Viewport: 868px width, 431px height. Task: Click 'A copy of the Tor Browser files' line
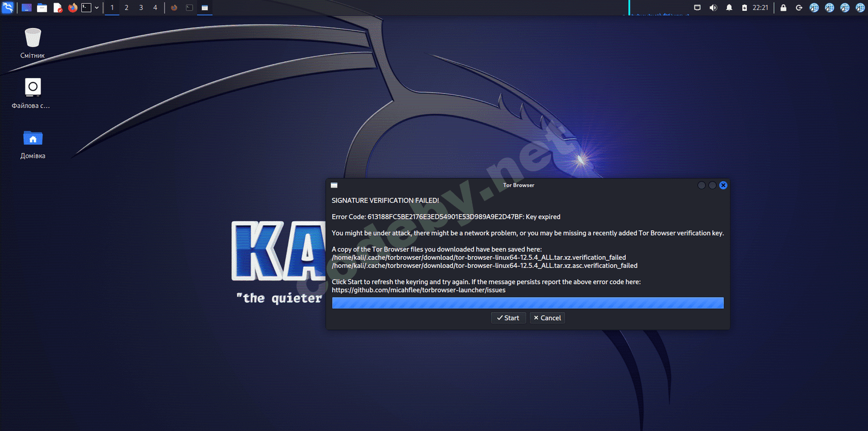point(437,249)
